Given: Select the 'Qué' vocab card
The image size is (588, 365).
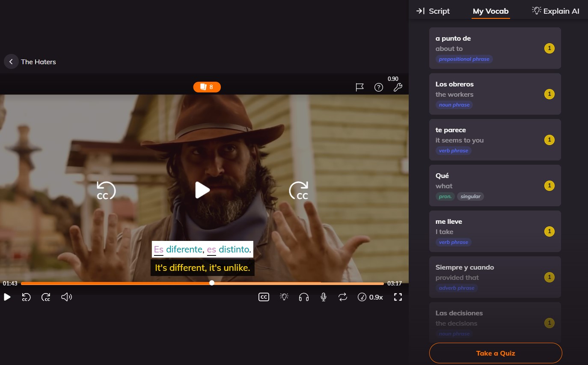Looking at the screenshot, I should (495, 186).
